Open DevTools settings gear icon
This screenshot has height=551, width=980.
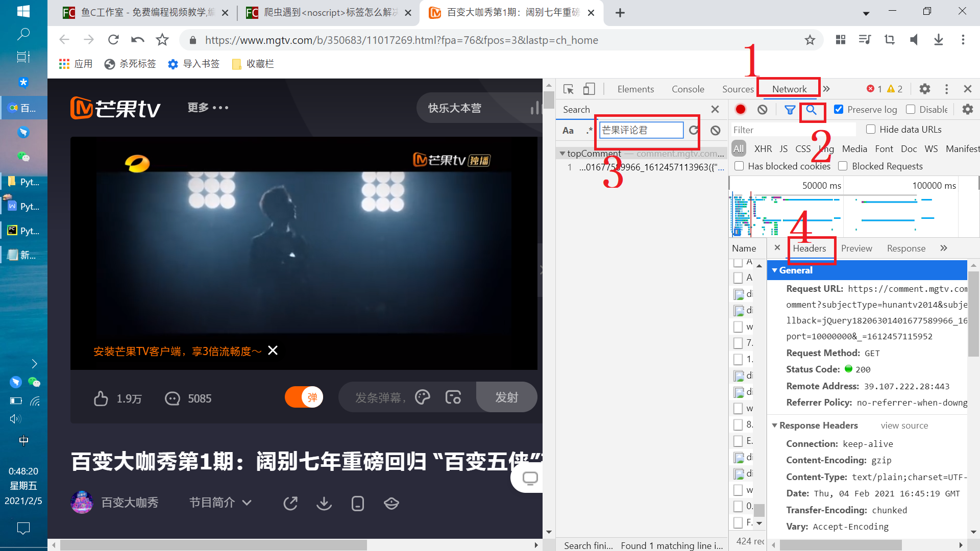(925, 89)
